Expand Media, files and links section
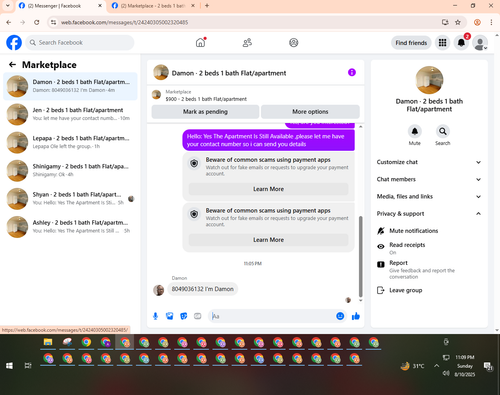Screen dimensions: 500x395 pos(429,197)
